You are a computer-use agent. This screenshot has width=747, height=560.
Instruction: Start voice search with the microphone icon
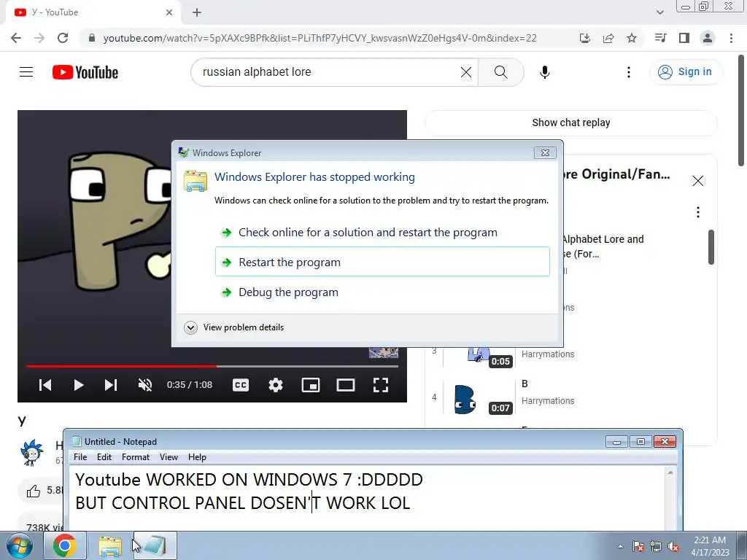pyautogui.click(x=544, y=72)
